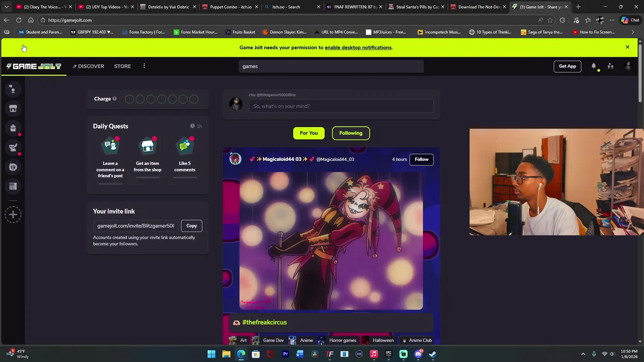Click the Charge help question mark icon

[114, 99]
